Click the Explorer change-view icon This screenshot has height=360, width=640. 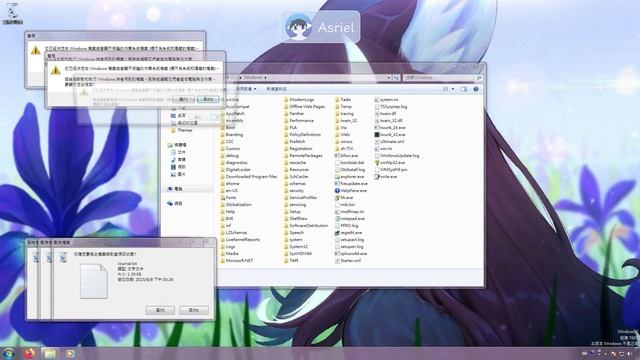446,89
